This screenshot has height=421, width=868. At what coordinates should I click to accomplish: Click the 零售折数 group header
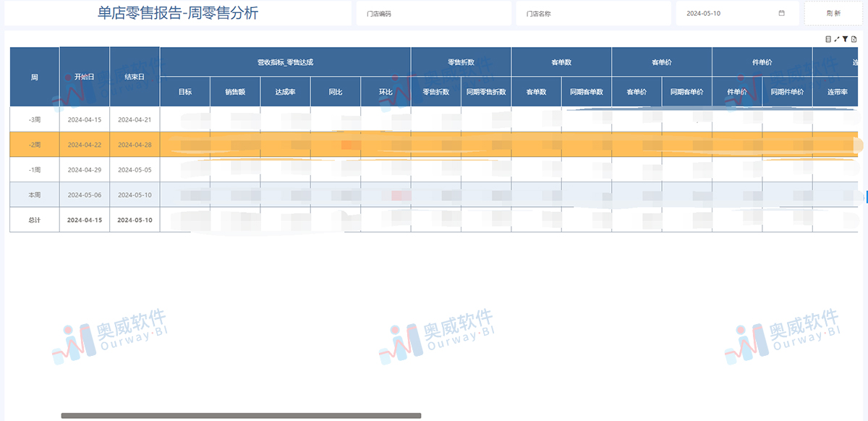(461, 62)
